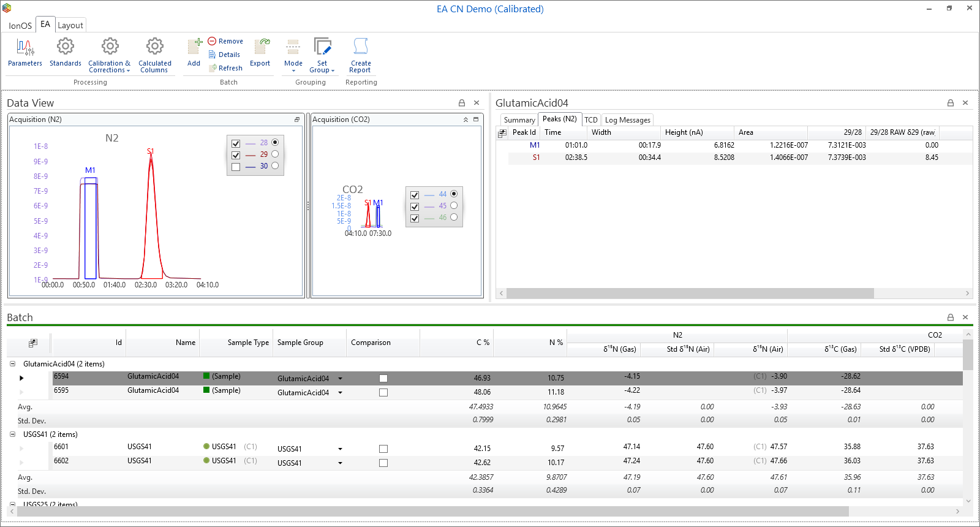Uncheck the mass 28 trace checkbox
This screenshot has height=527, width=980.
coord(236,143)
